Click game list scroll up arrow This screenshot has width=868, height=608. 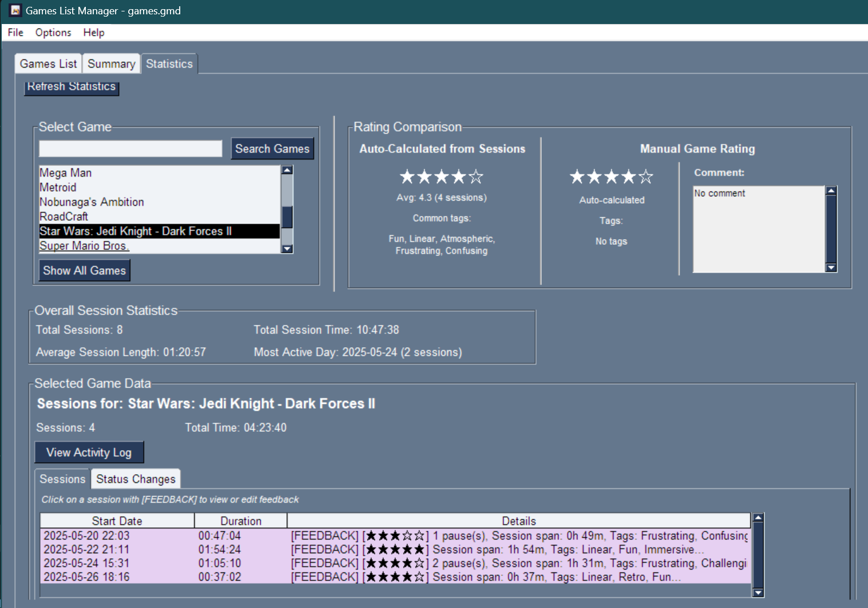coord(287,170)
